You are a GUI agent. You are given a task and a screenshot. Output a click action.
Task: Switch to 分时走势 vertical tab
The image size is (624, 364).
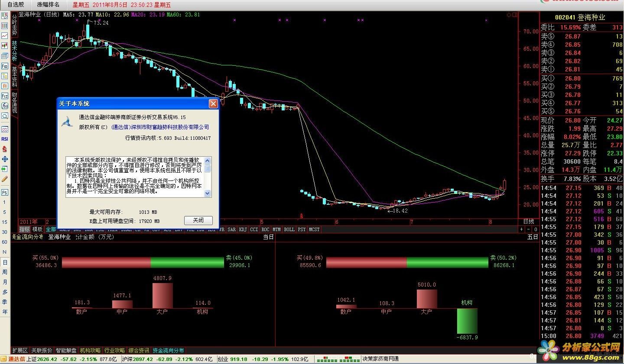pyautogui.click(x=14, y=25)
